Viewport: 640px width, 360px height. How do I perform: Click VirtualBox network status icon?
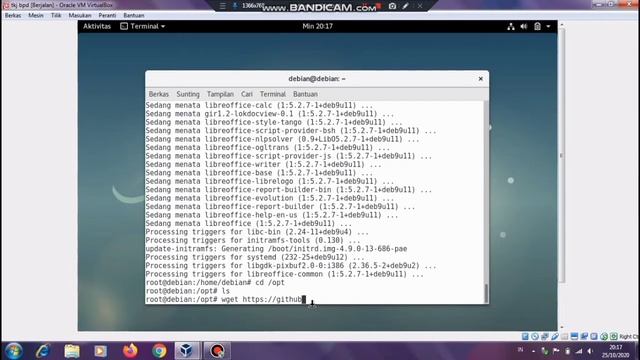[x=544, y=336]
